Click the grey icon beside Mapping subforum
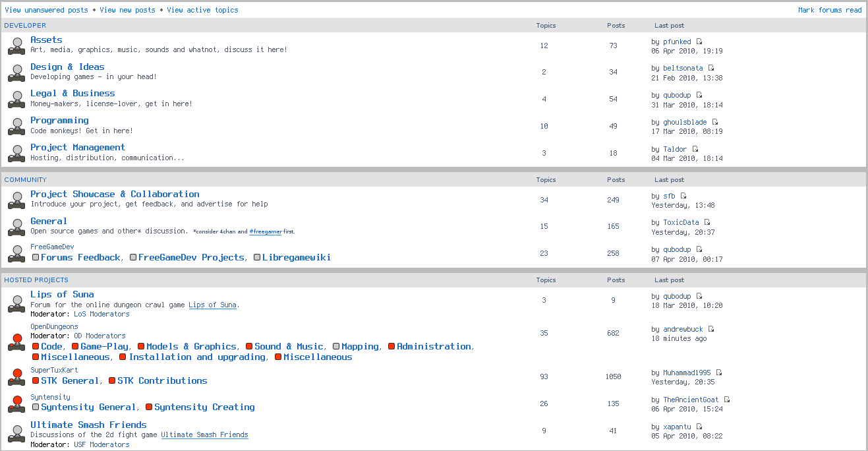 pos(336,347)
